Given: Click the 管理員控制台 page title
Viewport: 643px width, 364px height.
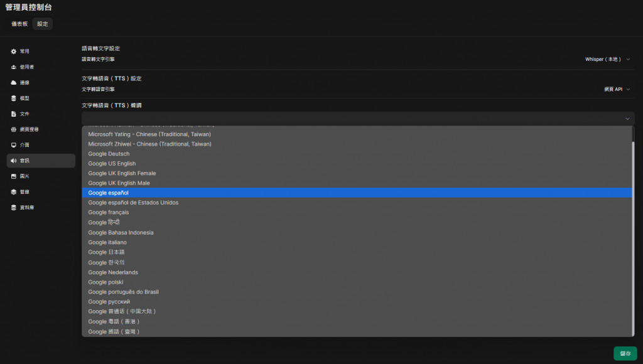Looking at the screenshot, I should (29, 7).
